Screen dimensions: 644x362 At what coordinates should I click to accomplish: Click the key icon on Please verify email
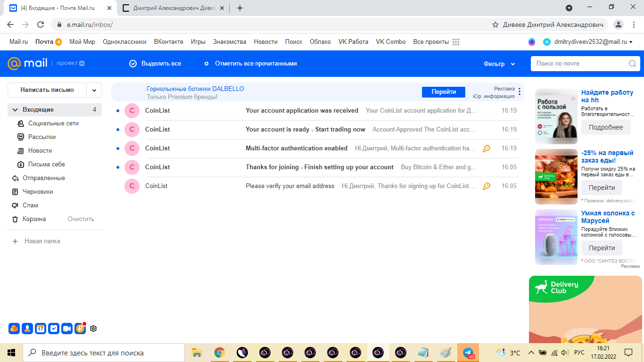[x=487, y=186]
